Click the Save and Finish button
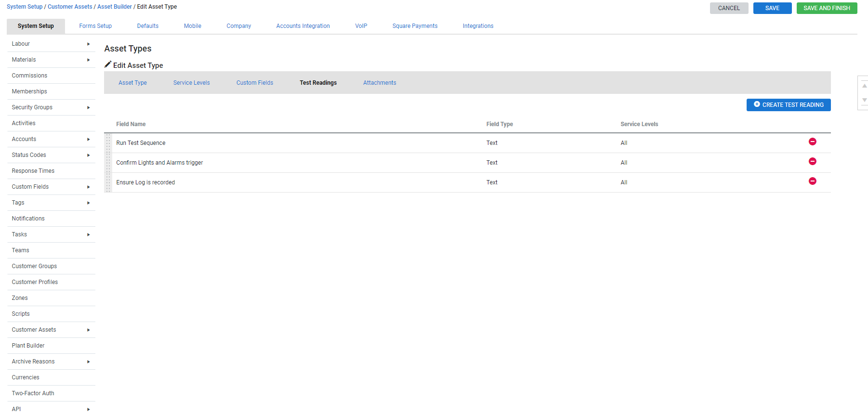Viewport: 868px width, 414px height. (826, 8)
